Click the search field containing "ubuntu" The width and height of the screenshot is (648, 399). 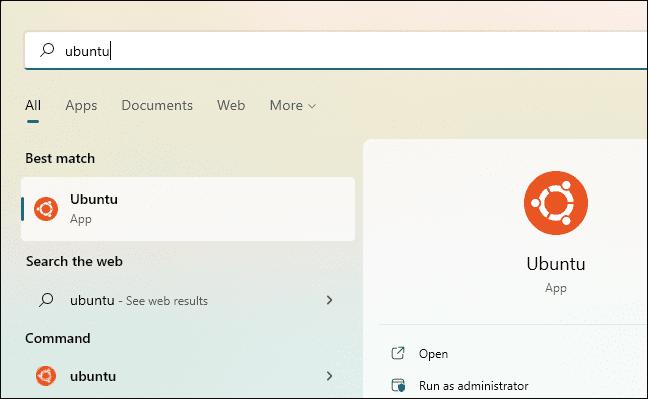(x=336, y=50)
